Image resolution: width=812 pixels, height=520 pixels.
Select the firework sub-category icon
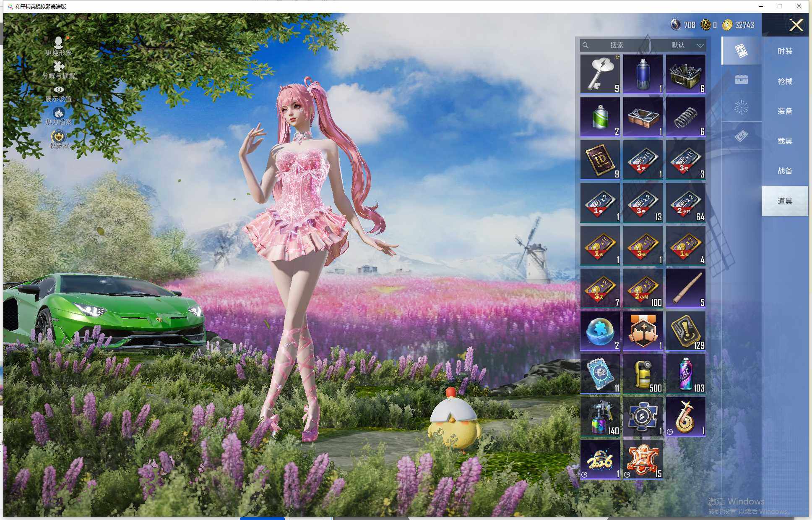click(741, 107)
